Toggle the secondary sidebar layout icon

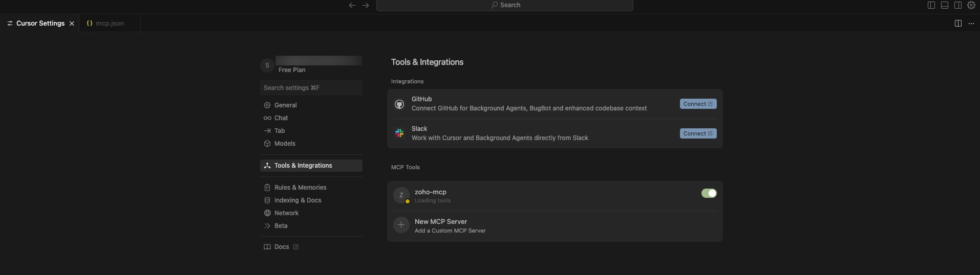click(957, 5)
